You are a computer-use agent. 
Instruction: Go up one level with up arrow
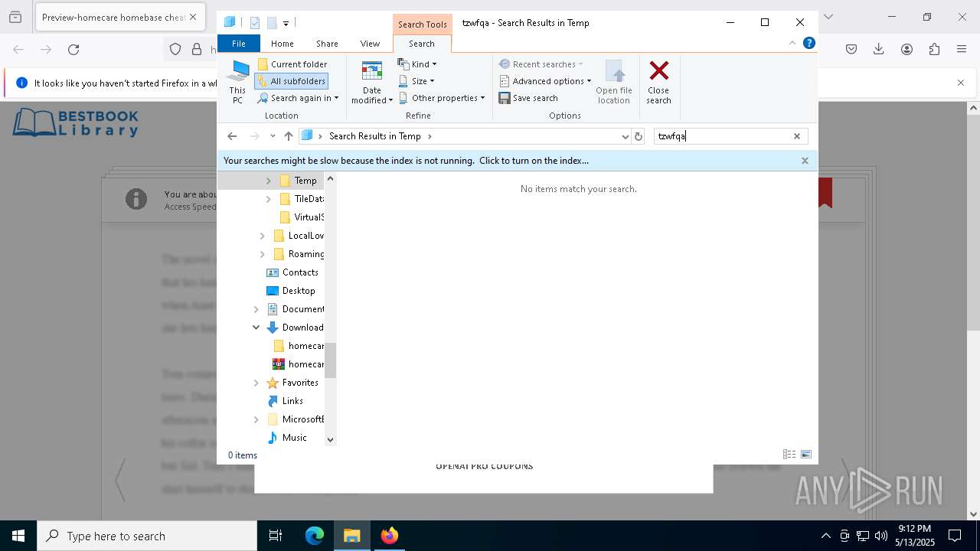pos(289,136)
